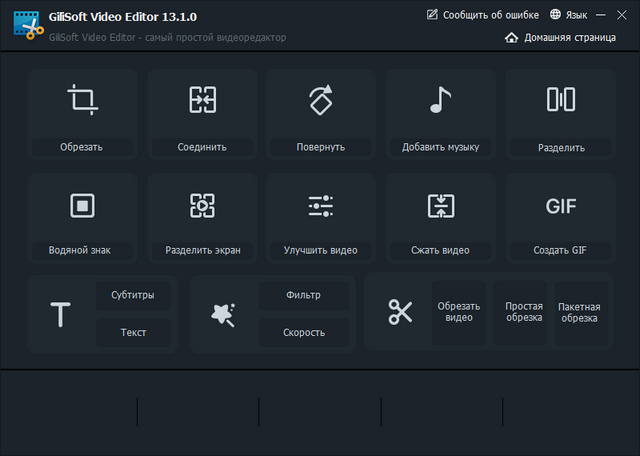Select the Сжать видео compress icon
Screen dimensions: 640x456
pyautogui.click(x=440, y=205)
